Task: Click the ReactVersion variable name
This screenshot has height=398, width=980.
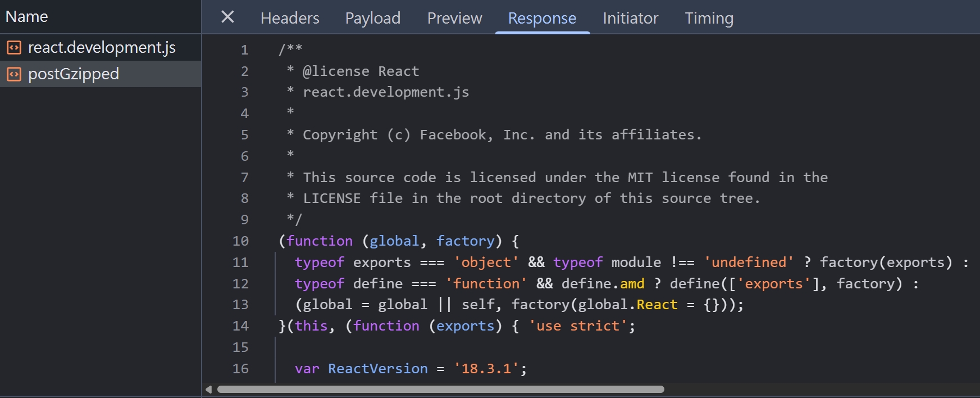Action: coord(378,369)
